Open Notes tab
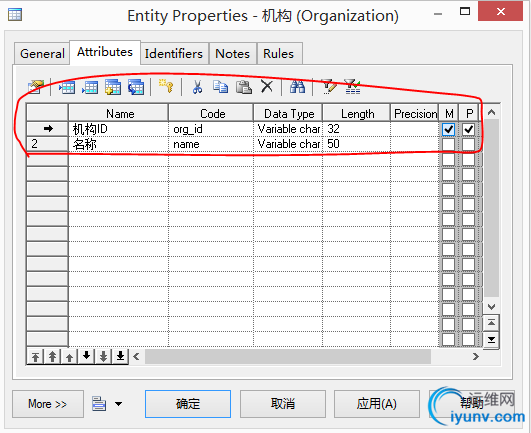The height and width of the screenshot is (433, 531). [x=233, y=53]
